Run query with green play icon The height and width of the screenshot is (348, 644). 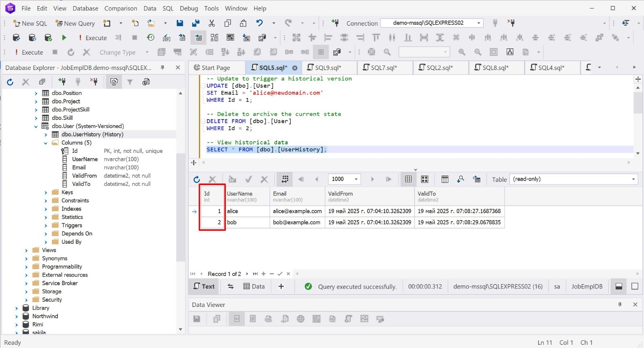(64, 38)
